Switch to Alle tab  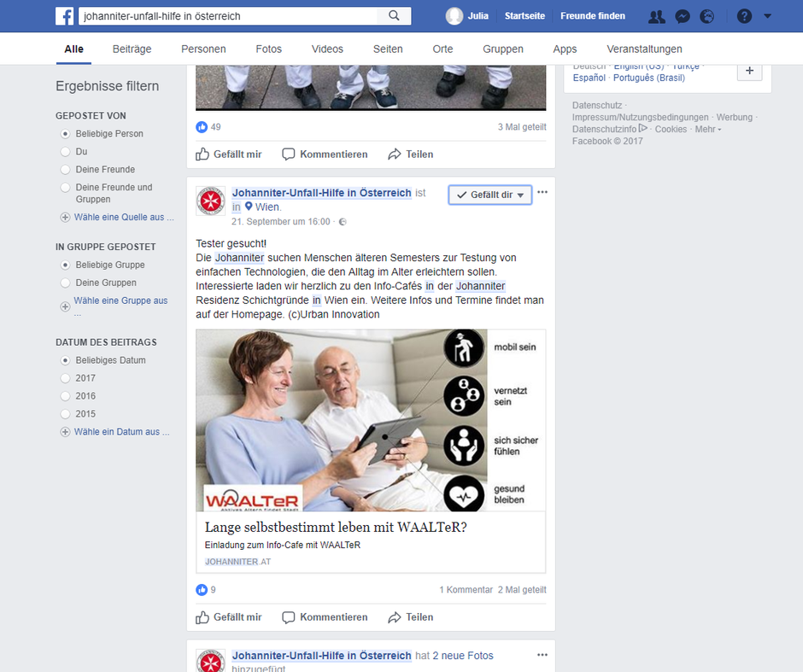point(73,50)
